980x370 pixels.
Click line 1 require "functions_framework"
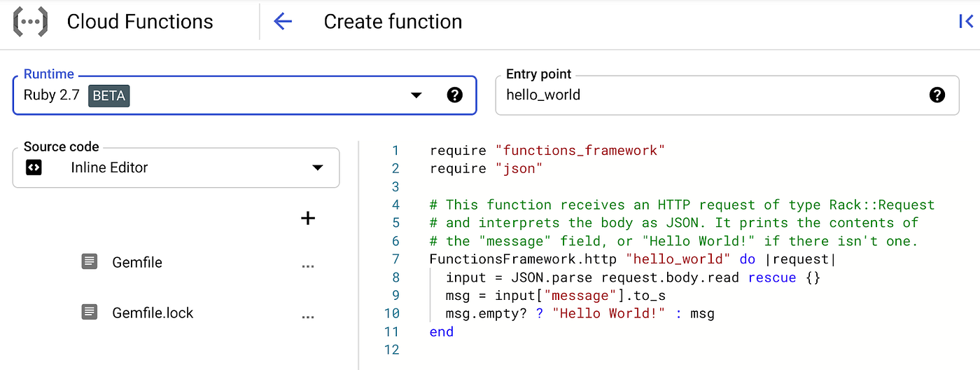click(x=547, y=150)
